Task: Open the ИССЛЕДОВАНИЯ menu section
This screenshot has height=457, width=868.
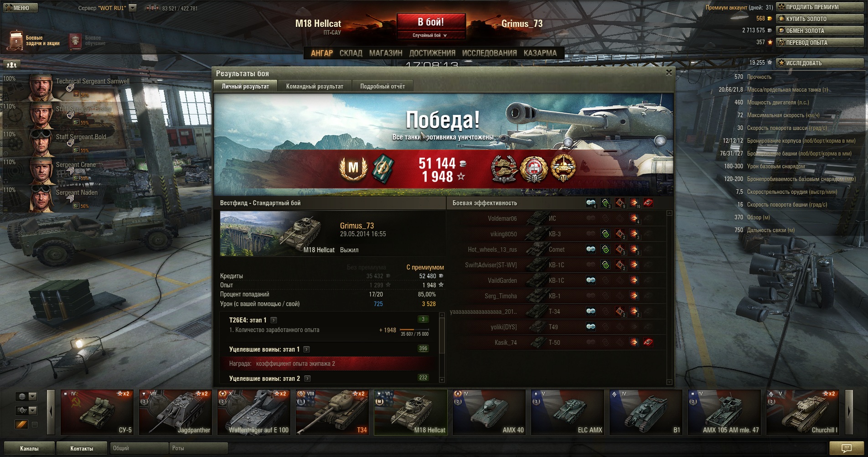Action: coord(489,53)
